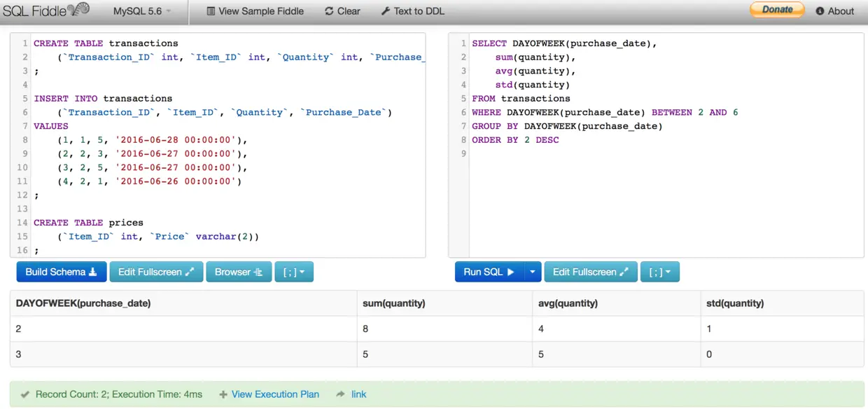Image resolution: width=868 pixels, height=409 pixels.
Task: Click the About info icon
Action: [x=820, y=11]
